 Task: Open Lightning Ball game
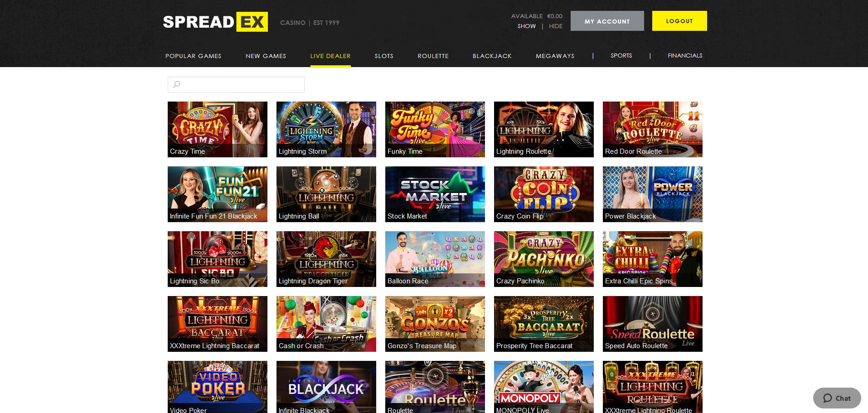click(326, 194)
